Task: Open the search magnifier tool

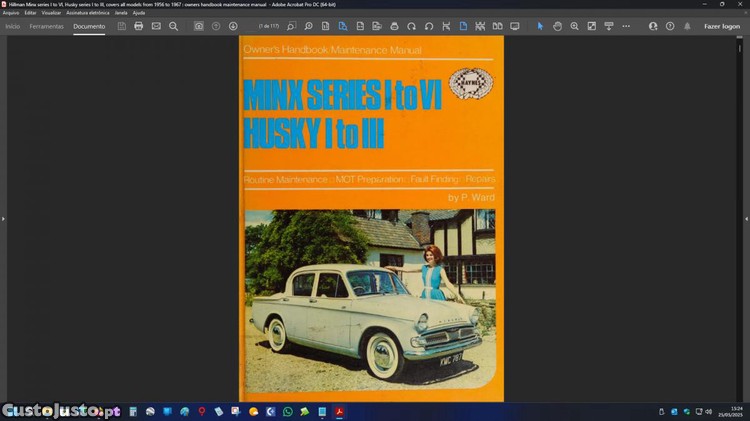Action: tap(173, 26)
